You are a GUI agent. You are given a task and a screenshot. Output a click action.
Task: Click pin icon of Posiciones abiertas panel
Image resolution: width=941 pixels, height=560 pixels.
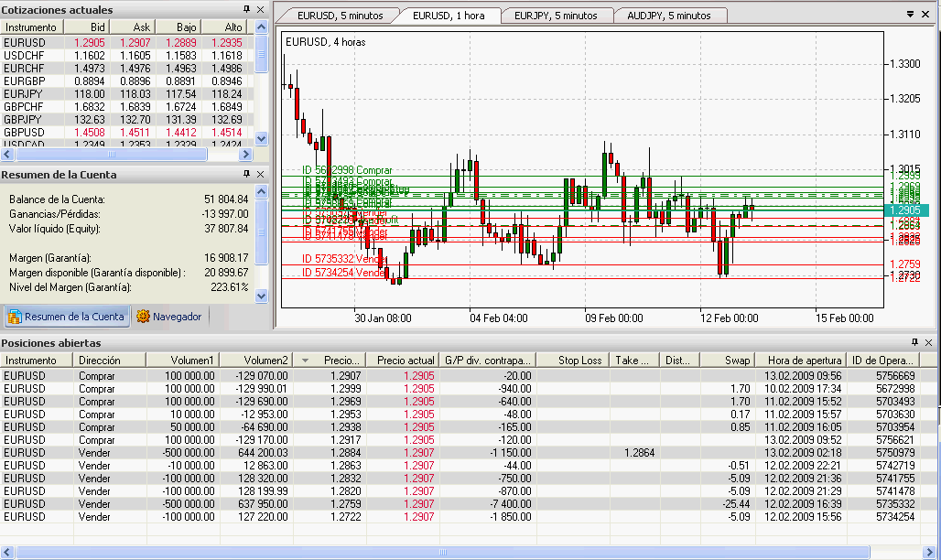click(x=916, y=342)
